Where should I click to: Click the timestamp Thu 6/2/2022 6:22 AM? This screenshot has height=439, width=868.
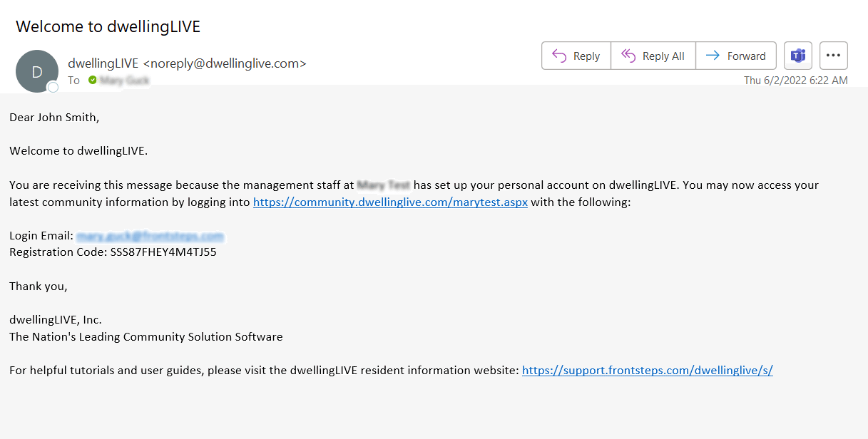point(796,81)
